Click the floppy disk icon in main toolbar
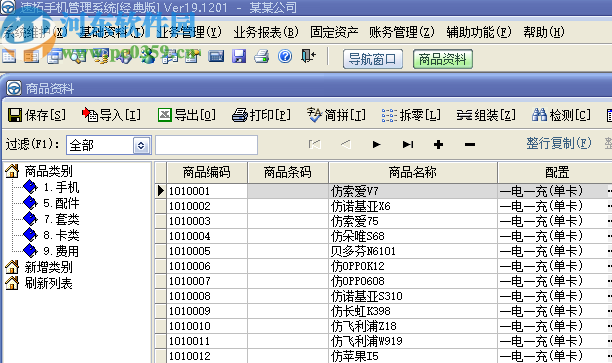The height and width of the screenshot is (363, 612). pos(239,57)
